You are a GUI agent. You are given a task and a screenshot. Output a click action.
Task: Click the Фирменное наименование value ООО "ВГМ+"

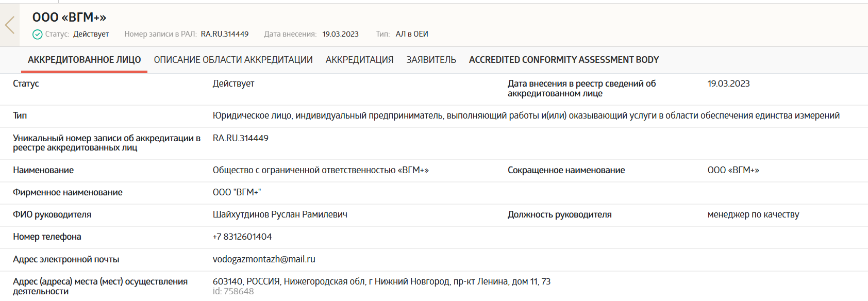pos(237,192)
